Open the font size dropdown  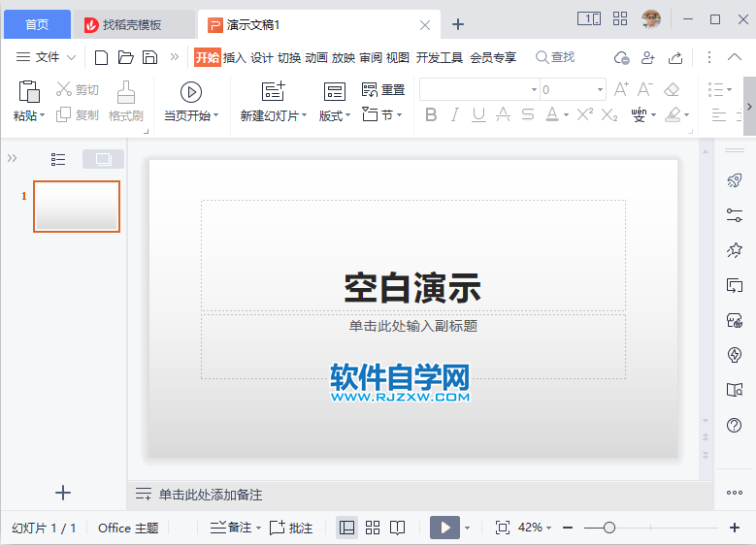click(600, 89)
